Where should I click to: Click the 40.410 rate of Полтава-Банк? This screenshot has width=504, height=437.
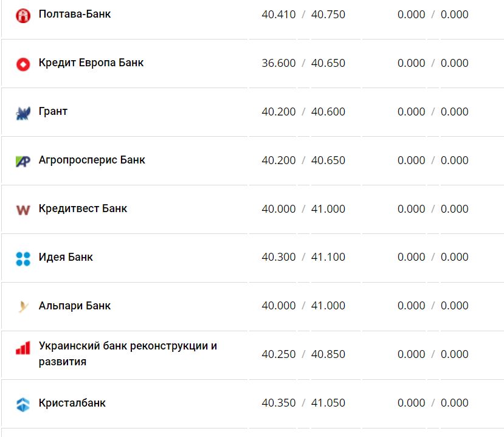point(279,13)
